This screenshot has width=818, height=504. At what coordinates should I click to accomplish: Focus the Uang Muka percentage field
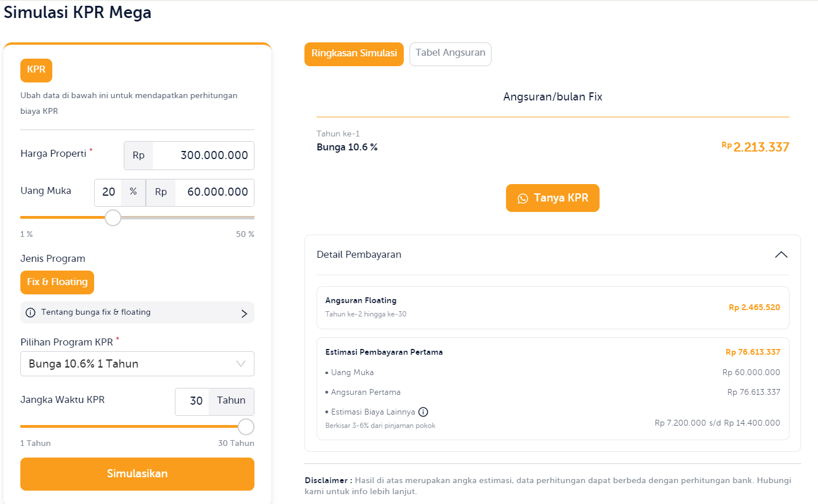(x=109, y=192)
